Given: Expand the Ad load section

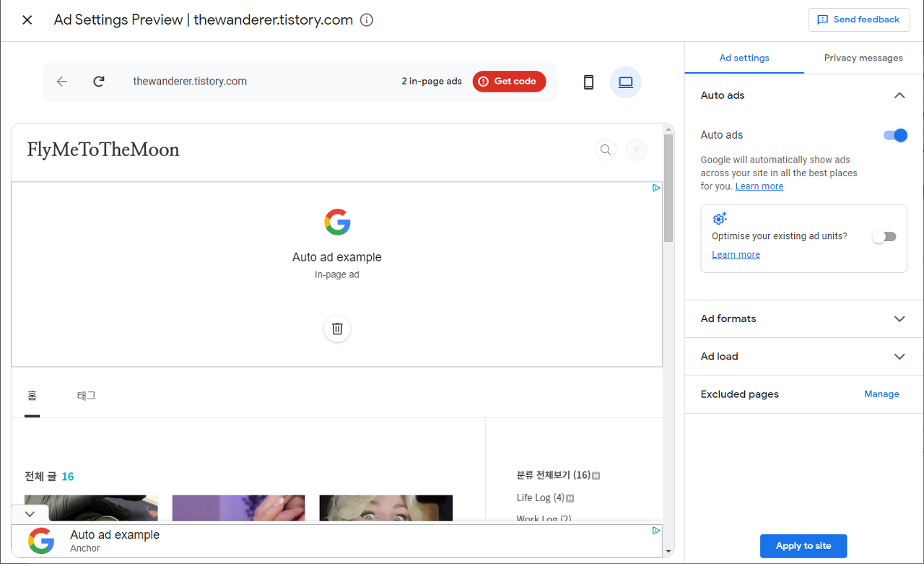Looking at the screenshot, I should (803, 356).
